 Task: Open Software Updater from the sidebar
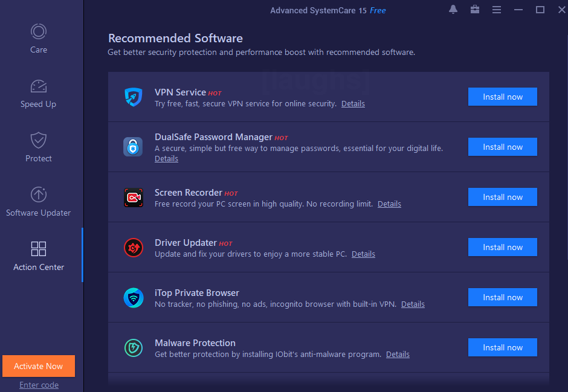[38, 194]
